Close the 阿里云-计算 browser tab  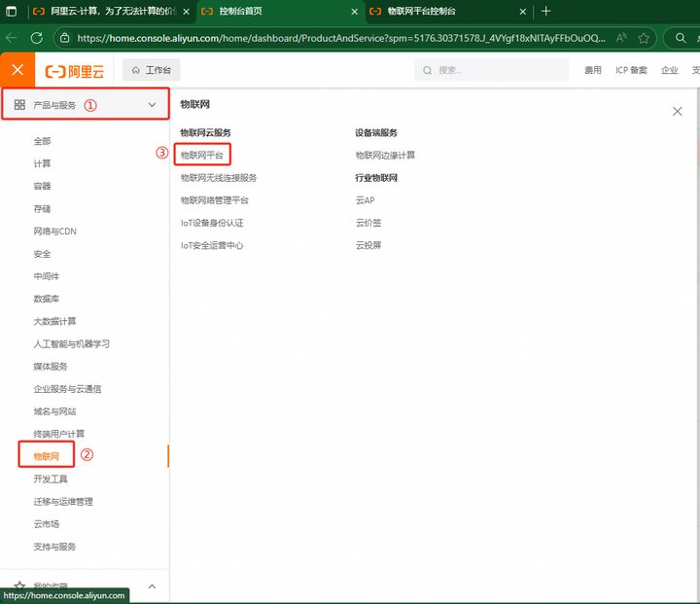click(187, 12)
